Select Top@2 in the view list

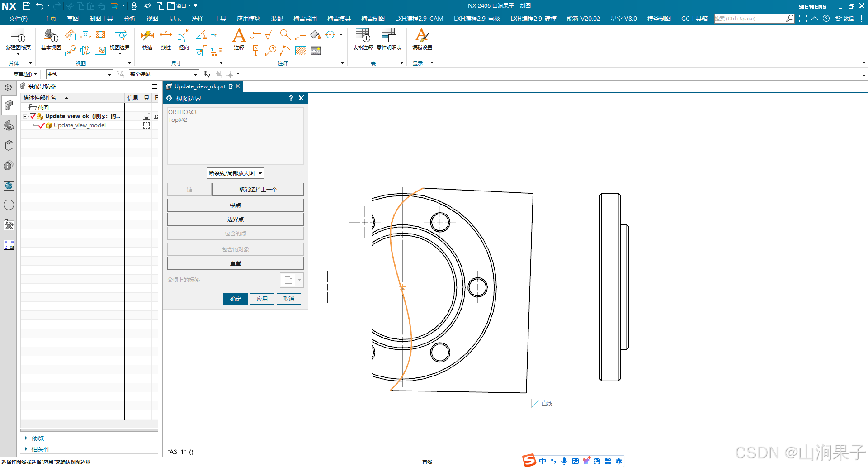[x=178, y=120]
